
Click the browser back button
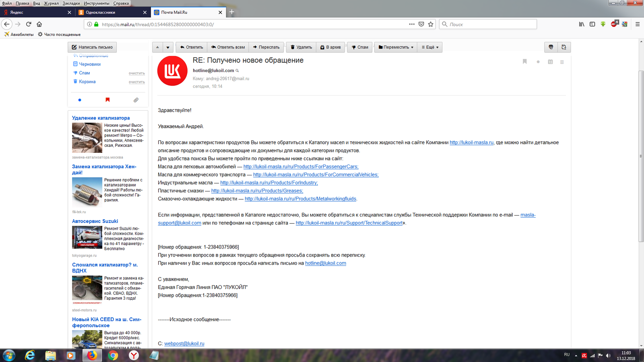tap(6, 24)
